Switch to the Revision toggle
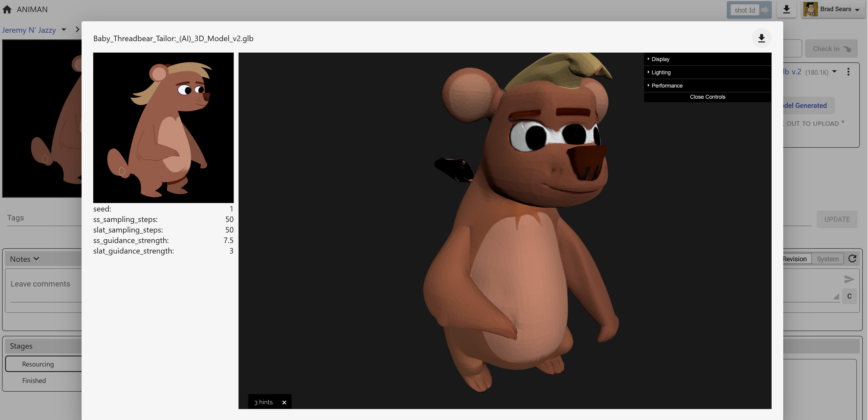 [794, 259]
